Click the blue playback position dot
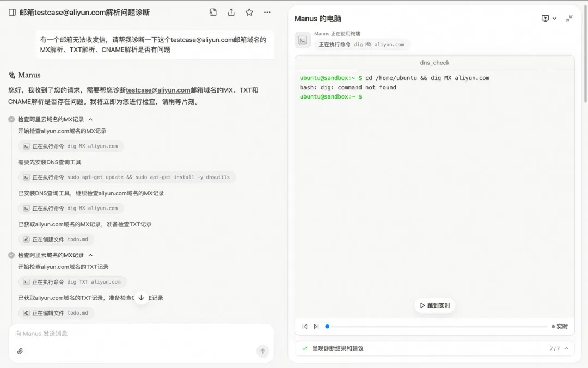 click(x=327, y=327)
